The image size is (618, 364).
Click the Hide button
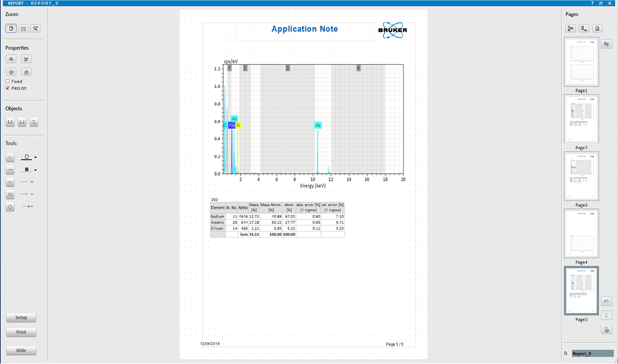point(22,350)
